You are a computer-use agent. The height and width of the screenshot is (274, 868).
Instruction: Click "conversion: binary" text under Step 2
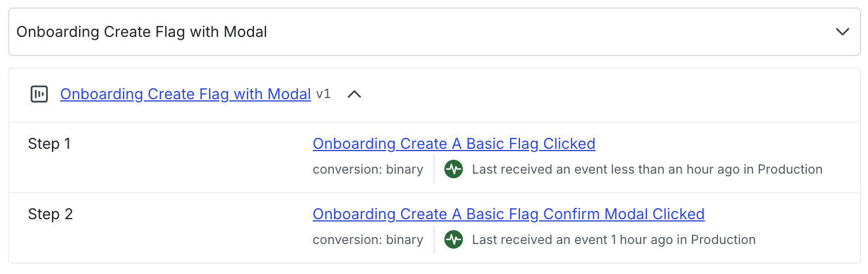coord(368,240)
